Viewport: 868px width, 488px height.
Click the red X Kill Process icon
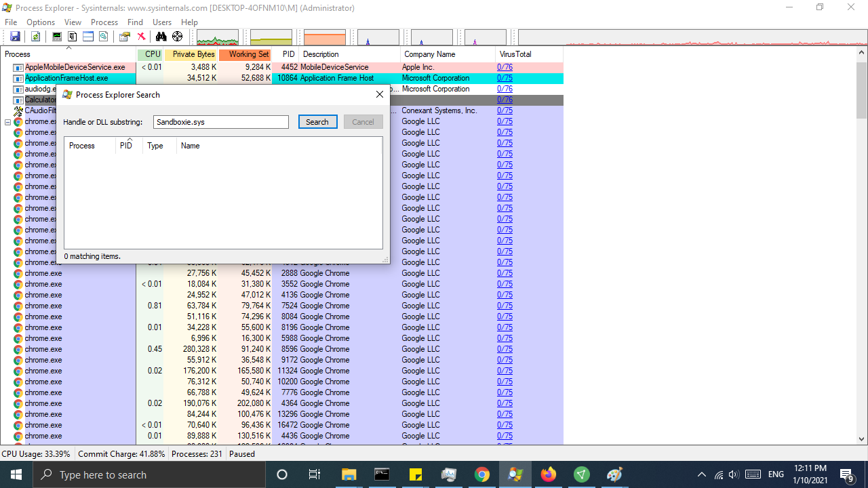(x=141, y=37)
